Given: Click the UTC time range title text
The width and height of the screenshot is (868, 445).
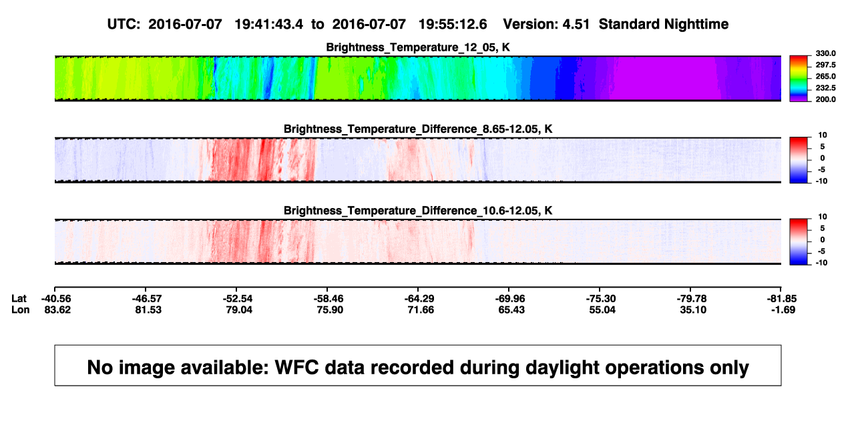Looking at the screenshot, I should (x=297, y=24).
